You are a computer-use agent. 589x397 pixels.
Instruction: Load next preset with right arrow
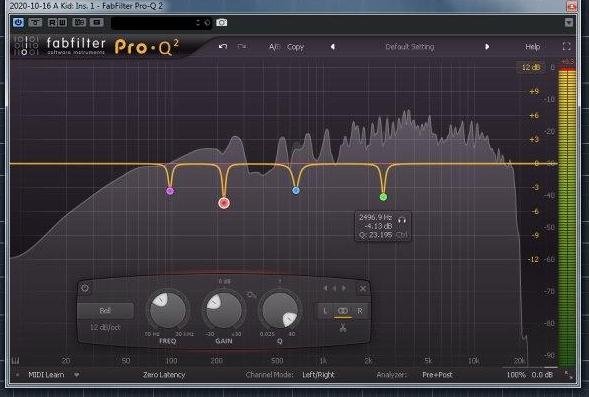pyautogui.click(x=487, y=47)
